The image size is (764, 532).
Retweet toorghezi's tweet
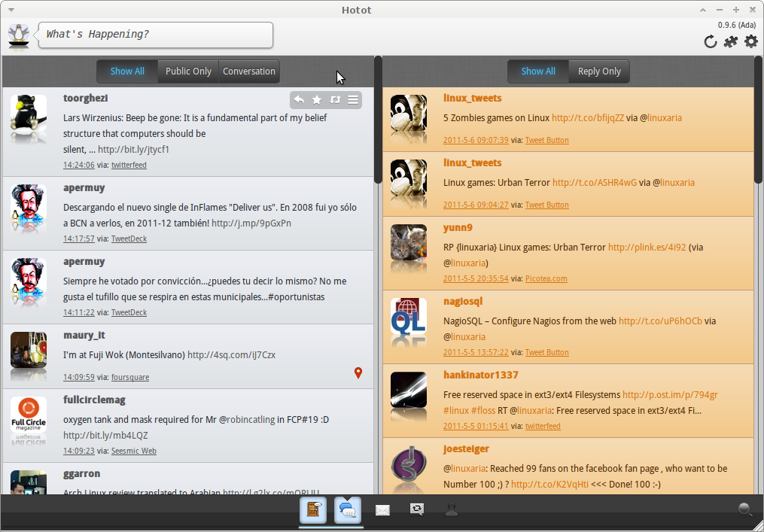click(x=335, y=100)
